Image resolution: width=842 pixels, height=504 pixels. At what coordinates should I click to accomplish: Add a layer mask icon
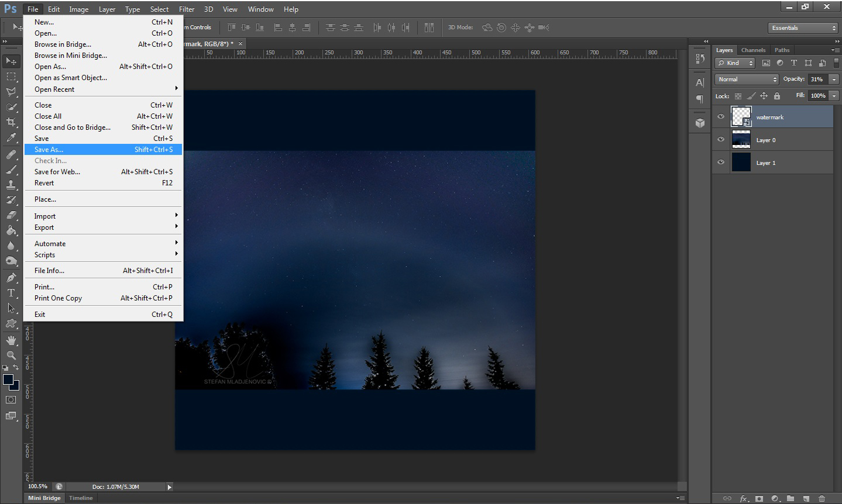point(759,499)
